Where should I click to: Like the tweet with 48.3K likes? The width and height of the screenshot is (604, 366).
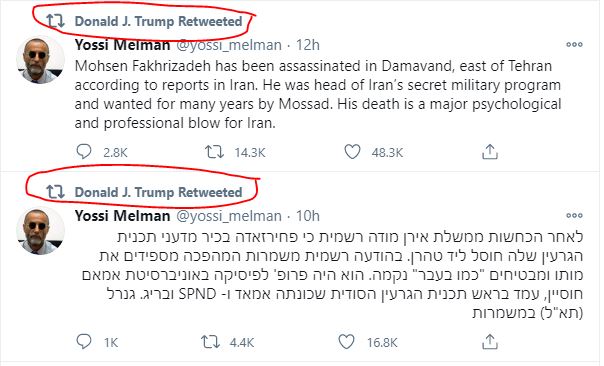352,152
